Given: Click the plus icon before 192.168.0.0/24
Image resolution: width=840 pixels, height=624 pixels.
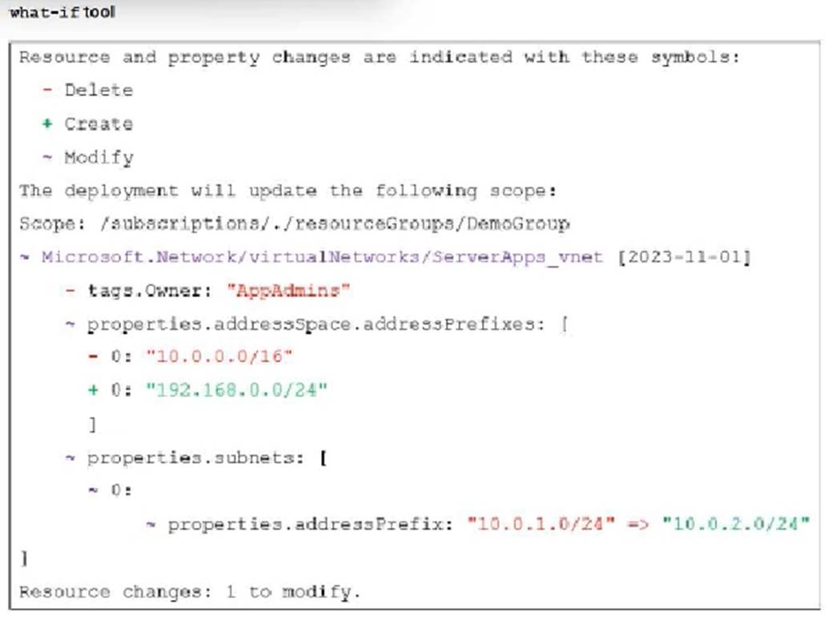Looking at the screenshot, I should click(x=90, y=390).
